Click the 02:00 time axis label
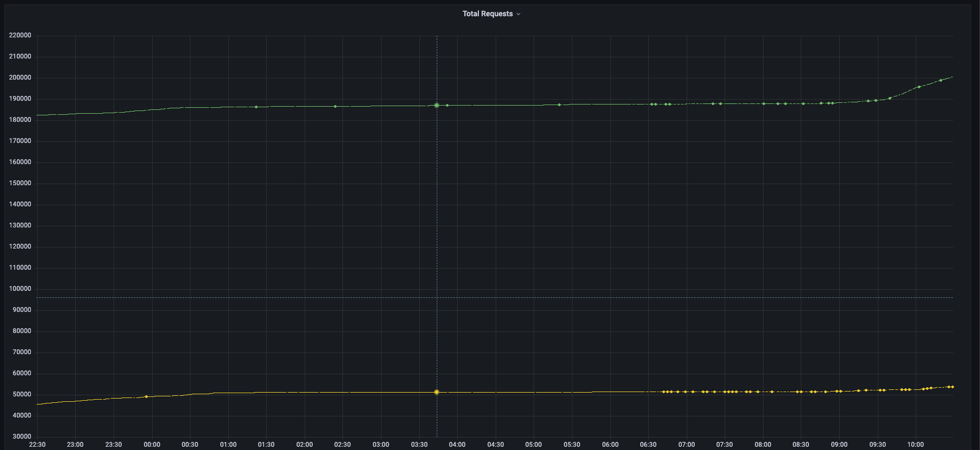980x450 pixels. pos(305,445)
